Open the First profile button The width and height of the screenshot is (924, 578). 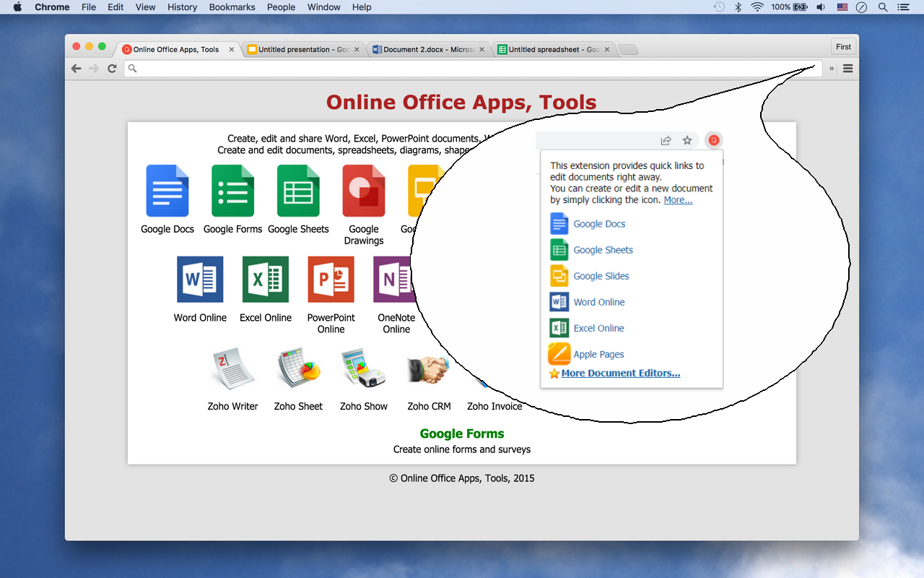(x=843, y=47)
